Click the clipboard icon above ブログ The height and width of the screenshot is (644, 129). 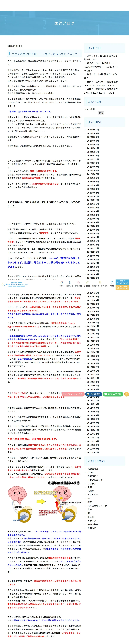[x=112, y=283]
